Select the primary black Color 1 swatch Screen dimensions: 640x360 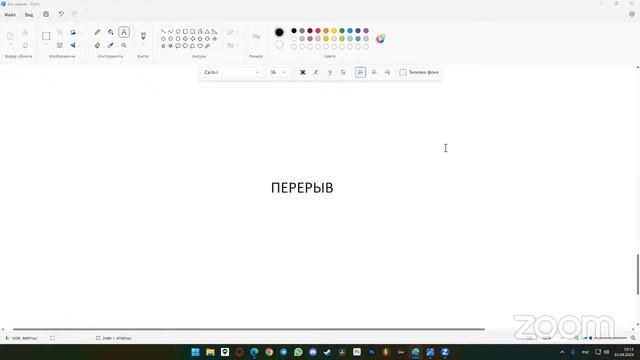coord(279,32)
